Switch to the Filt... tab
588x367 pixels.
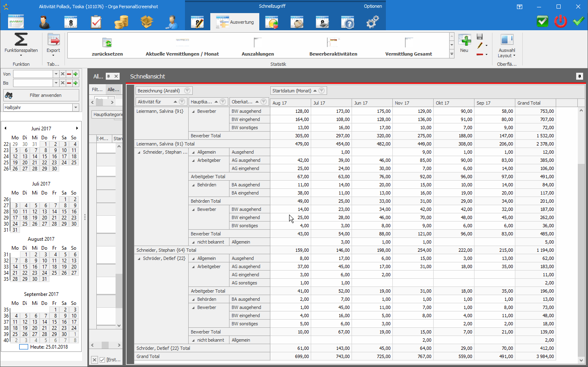coord(97,90)
